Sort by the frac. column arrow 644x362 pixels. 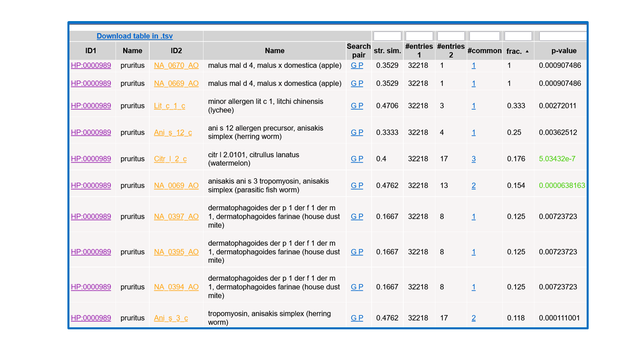click(527, 51)
